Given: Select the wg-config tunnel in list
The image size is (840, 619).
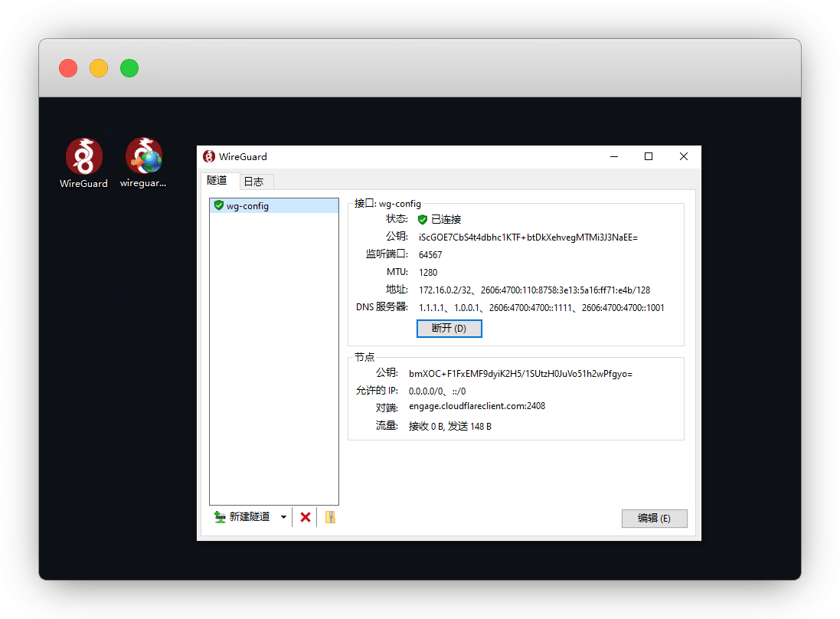Looking at the screenshot, I should tap(247, 205).
